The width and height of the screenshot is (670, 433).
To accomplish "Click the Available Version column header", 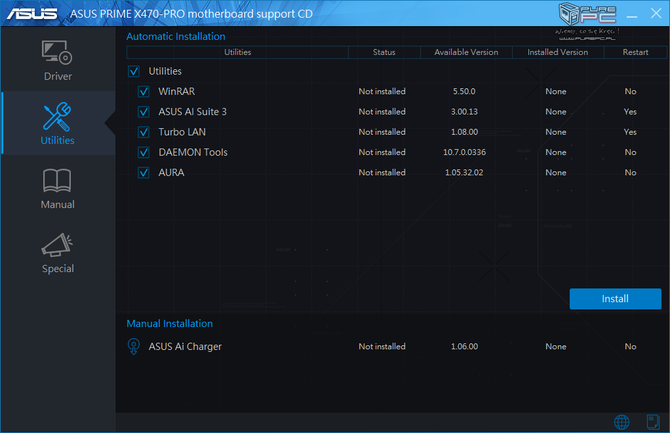I will click(466, 52).
